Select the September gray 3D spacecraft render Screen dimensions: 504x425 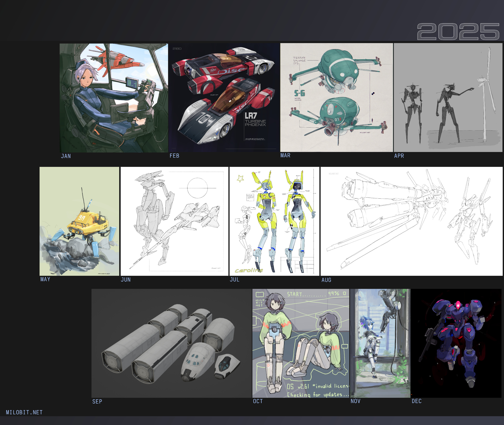coord(171,343)
